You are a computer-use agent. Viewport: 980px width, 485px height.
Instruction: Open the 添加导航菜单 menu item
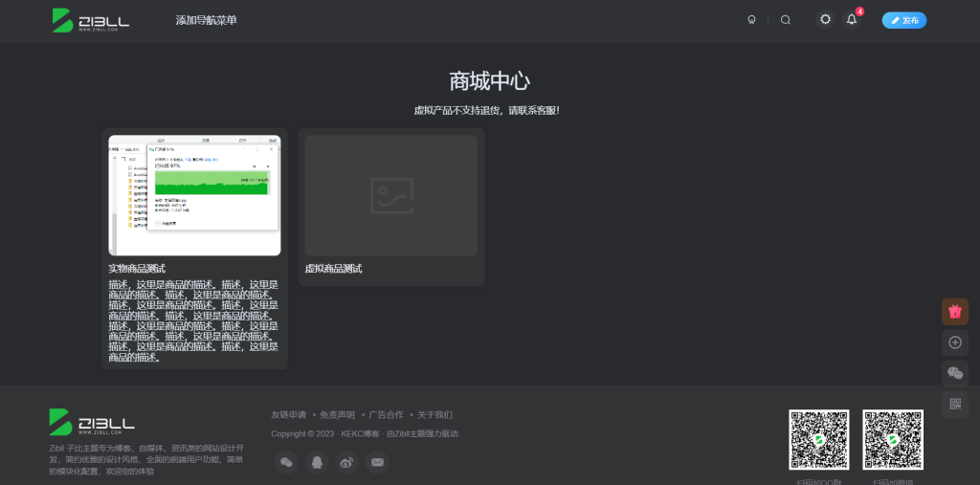point(207,21)
